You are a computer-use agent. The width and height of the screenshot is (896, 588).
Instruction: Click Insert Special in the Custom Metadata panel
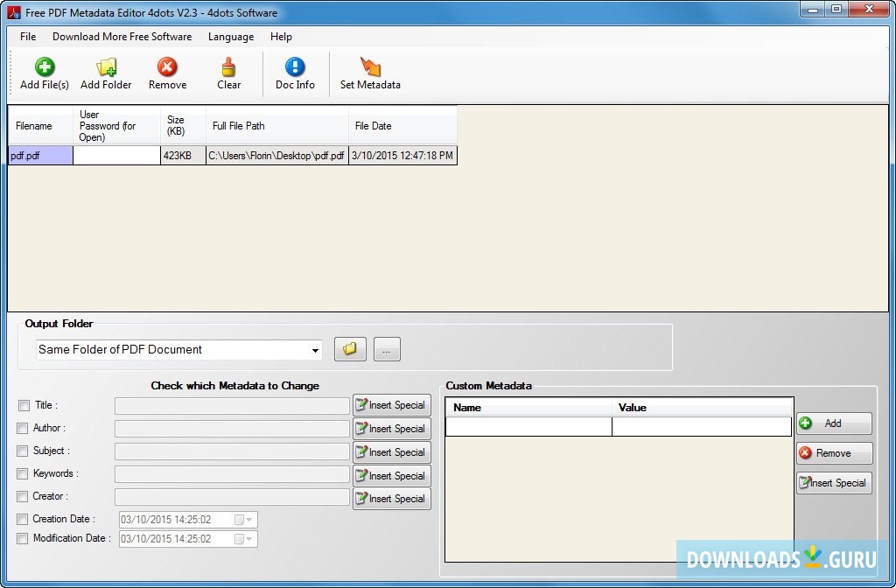pyautogui.click(x=834, y=483)
